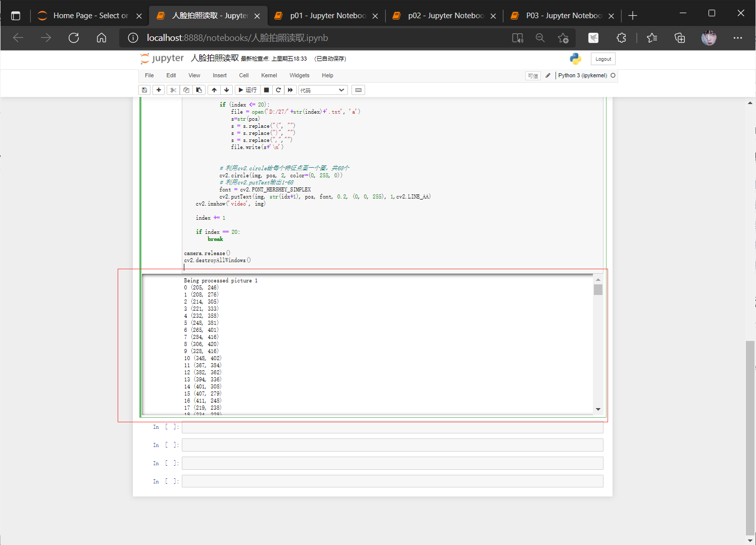The image size is (756, 545).
Task: Restart the kernel
Action: tap(278, 90)
